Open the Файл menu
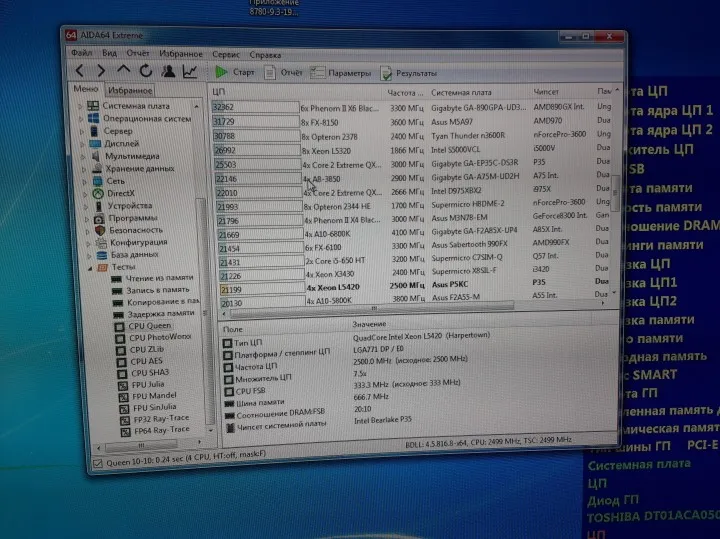 (x=81, y=53)
